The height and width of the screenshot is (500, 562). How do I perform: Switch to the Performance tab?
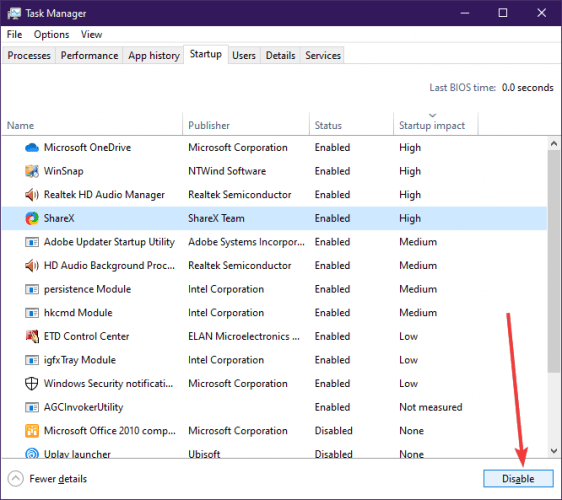point(89,55)
